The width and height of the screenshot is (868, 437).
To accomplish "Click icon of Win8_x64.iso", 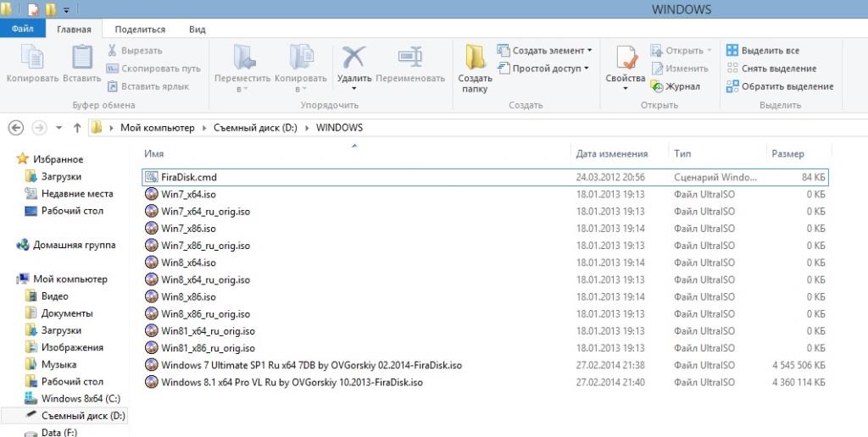I will tap(151, 263).
